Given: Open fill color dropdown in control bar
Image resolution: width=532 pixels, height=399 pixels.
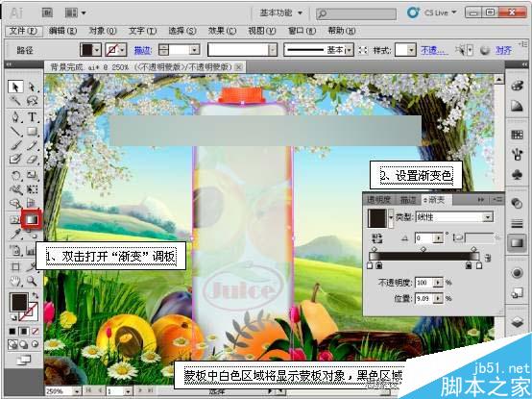Looking at the screenshot, I should point(97,50).
